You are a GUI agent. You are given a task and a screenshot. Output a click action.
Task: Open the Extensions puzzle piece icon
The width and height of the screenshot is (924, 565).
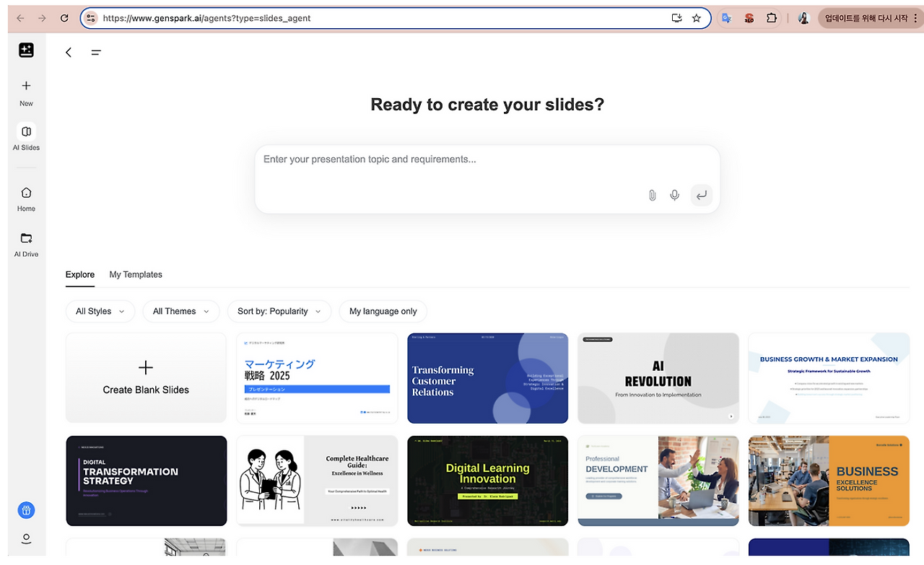coord(772,18)
